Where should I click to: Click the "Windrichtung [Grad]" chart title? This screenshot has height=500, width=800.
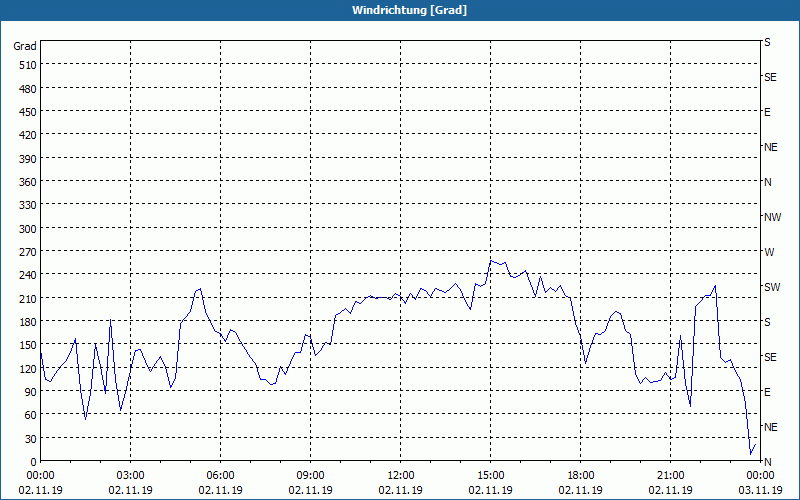(409, 10)
